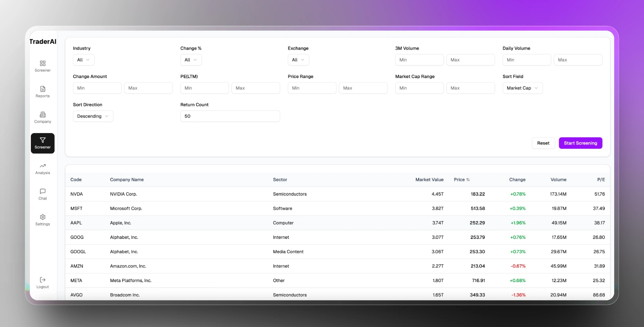Screen dimensions: 644x327
Task: Open the Chat bubble icon
Action: (43, 192)
